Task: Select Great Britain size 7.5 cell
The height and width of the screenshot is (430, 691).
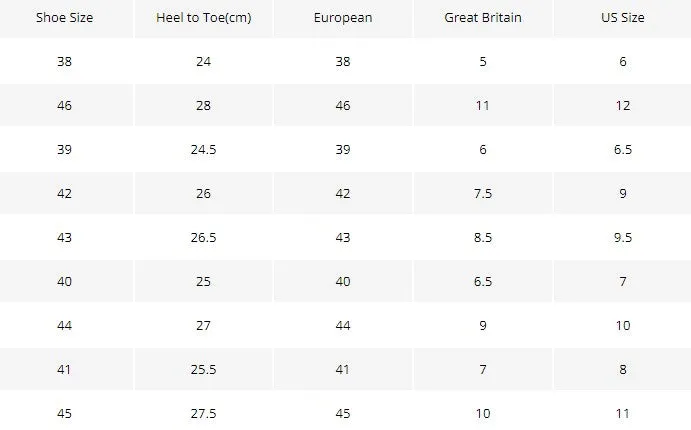Action: coord(483,193)
